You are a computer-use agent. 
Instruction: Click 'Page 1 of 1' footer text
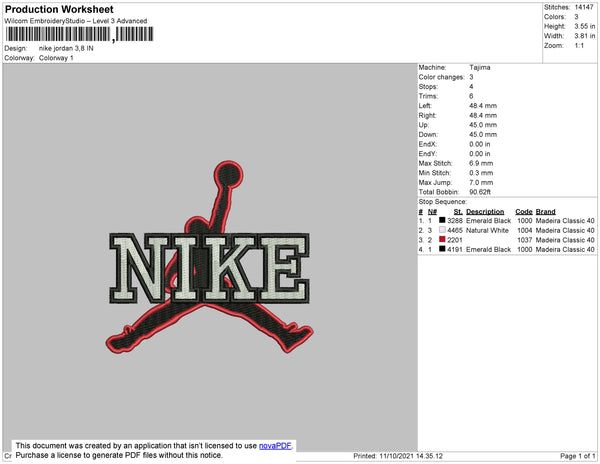pyautogui.click(x=577, y=456)
